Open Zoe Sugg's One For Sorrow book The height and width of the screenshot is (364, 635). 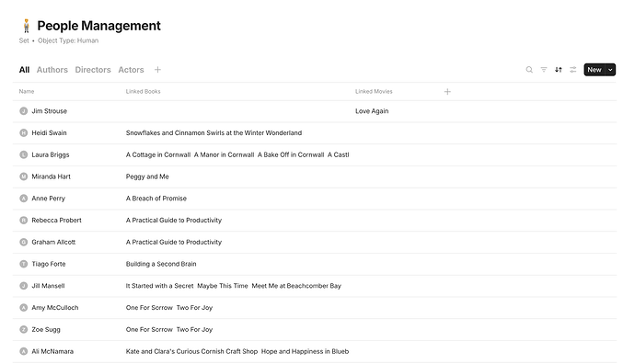point(149,329)
